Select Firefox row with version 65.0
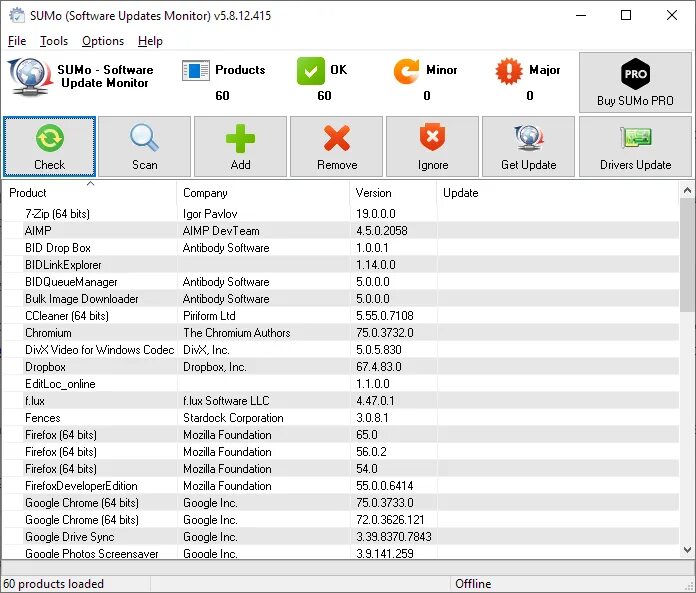Image resolution: width=696 pixels, height=593 pixels. click(341, 435)
